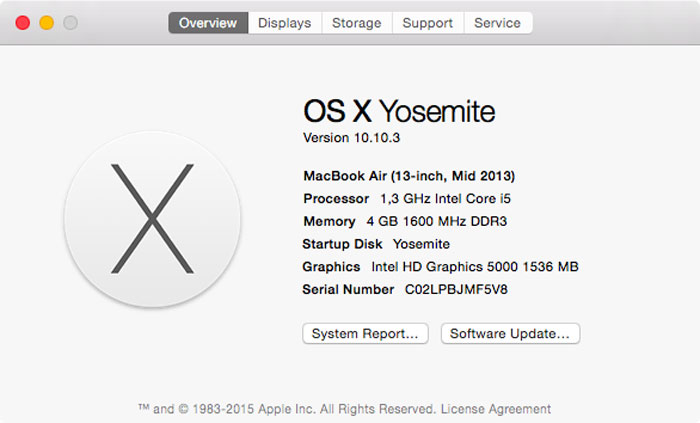
Task: Click the Software Update... button
Action: (x=510, y=333)
